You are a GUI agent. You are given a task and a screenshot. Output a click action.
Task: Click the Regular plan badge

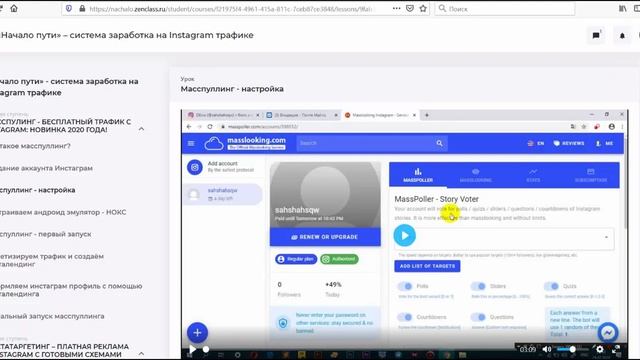(296, 259)
